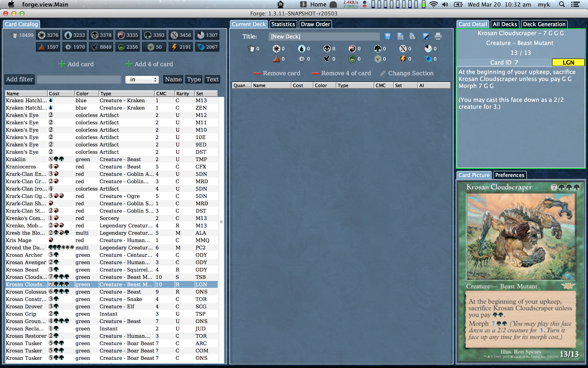Toggle red cards filter 3335

[x=128, y=35]
